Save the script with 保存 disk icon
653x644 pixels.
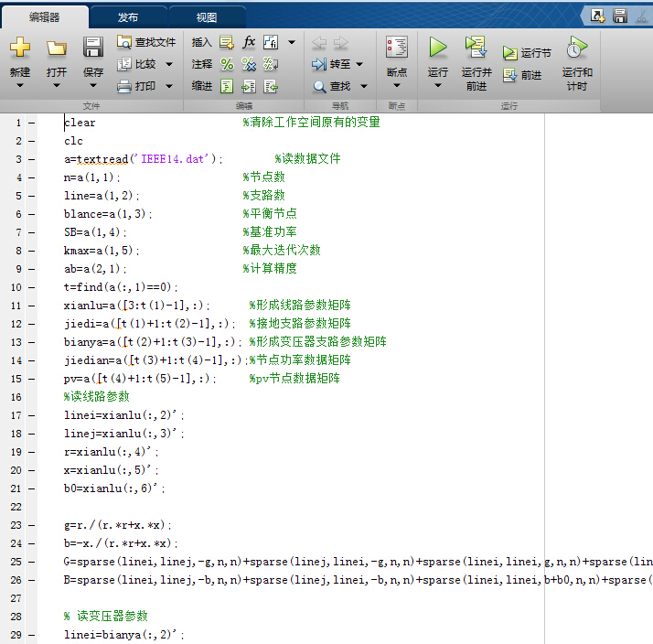(x=93, y=47)
